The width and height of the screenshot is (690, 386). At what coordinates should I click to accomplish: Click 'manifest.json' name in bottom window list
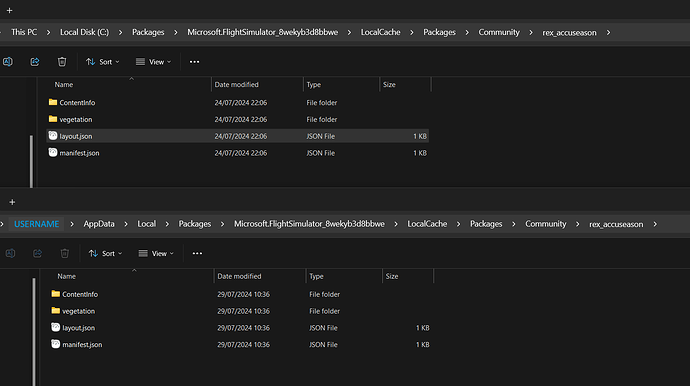(x=82, y=344)
